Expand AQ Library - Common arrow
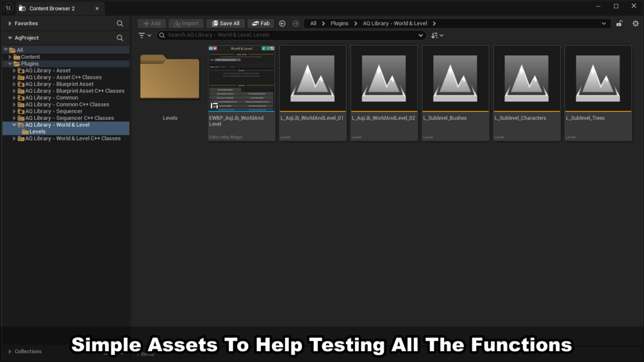 pos(14,97)
